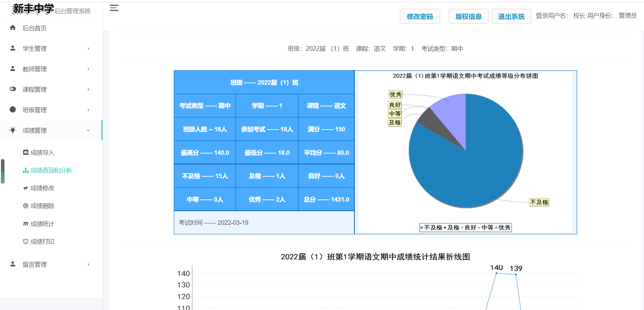Click the lightbulb icon for 成绩管理

pos(13,130)
